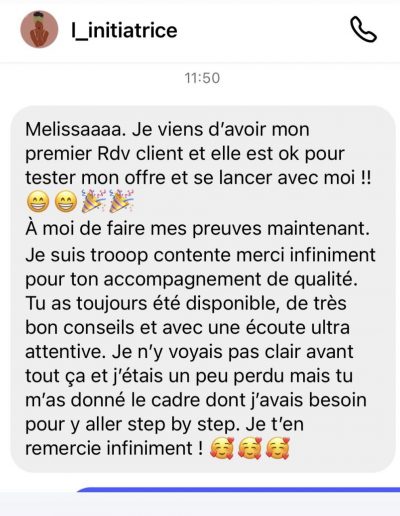Start a voice call with l_initiatrice
Screen dimensions: 400x516
363,30
